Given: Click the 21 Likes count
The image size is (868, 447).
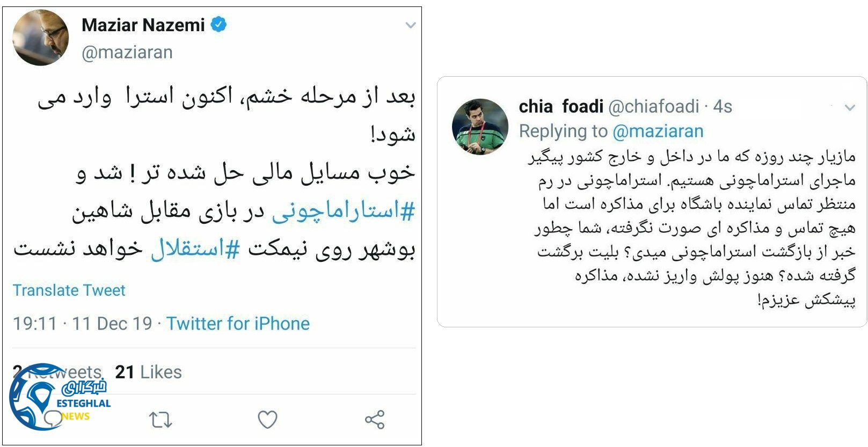Looking at the screenshot, I should tap(148, 371).
